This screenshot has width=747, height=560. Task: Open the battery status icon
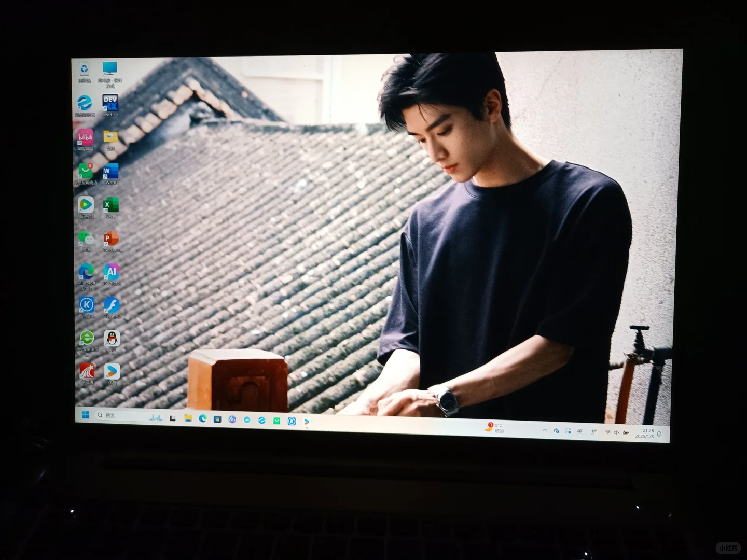click(626, 433)
